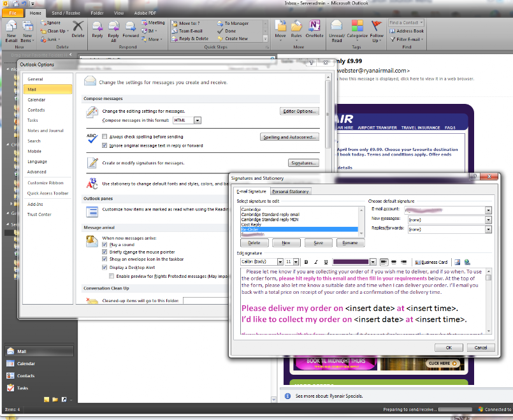The height and width of the screenshot is (420, 513).
Task: Click Spelling and Autocorrect button
Action: (289, 137)
